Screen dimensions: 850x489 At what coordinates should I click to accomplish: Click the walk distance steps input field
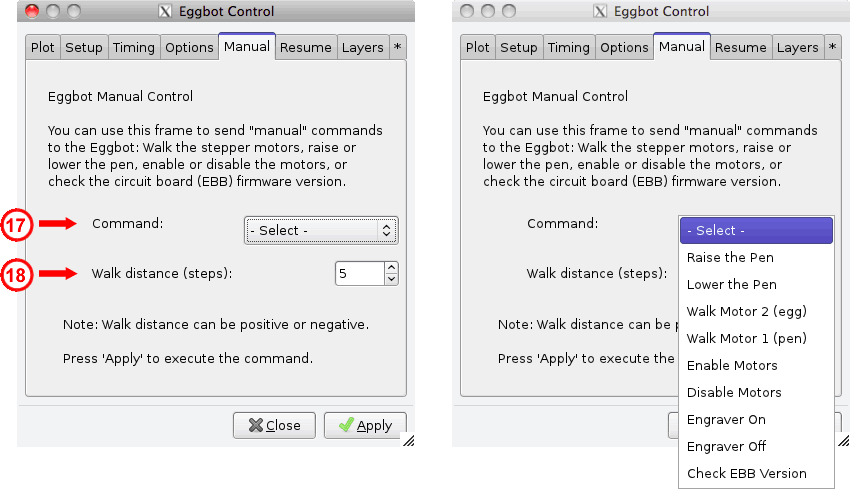359,273
